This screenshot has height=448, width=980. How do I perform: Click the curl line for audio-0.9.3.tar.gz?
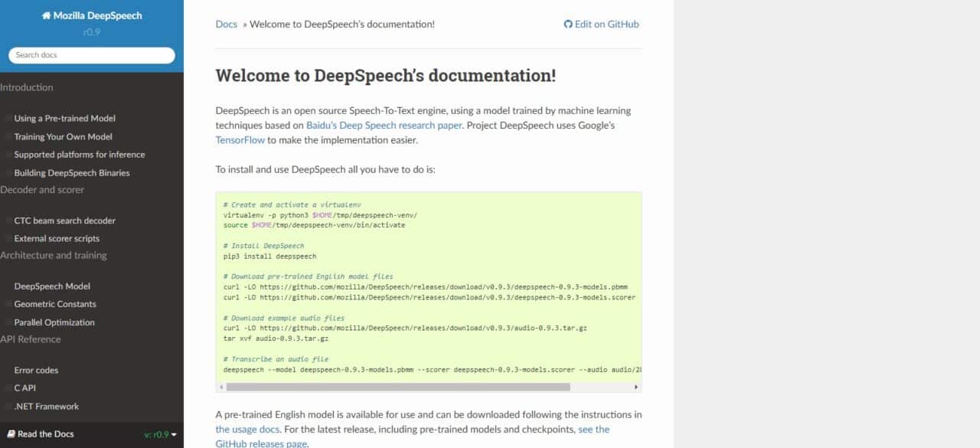coord(405,328)
